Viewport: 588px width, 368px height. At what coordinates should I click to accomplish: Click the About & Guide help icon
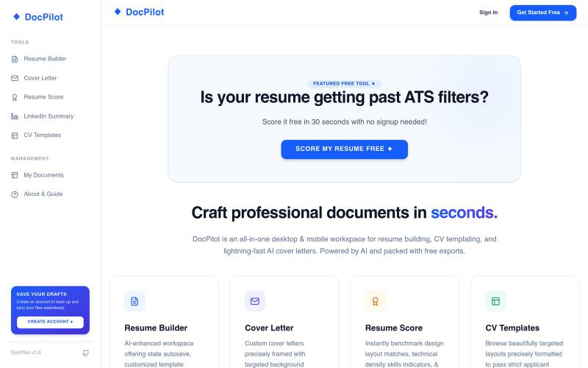pyautogui.click(x=15, y=194)
